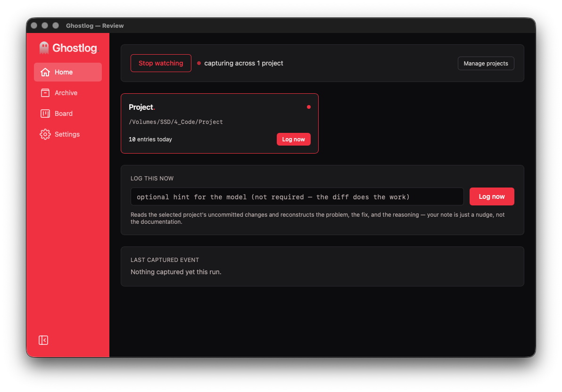The height and width of the screenshot is (392, 562).
Task: Click the Archive box icon
Action: point(45,93)
